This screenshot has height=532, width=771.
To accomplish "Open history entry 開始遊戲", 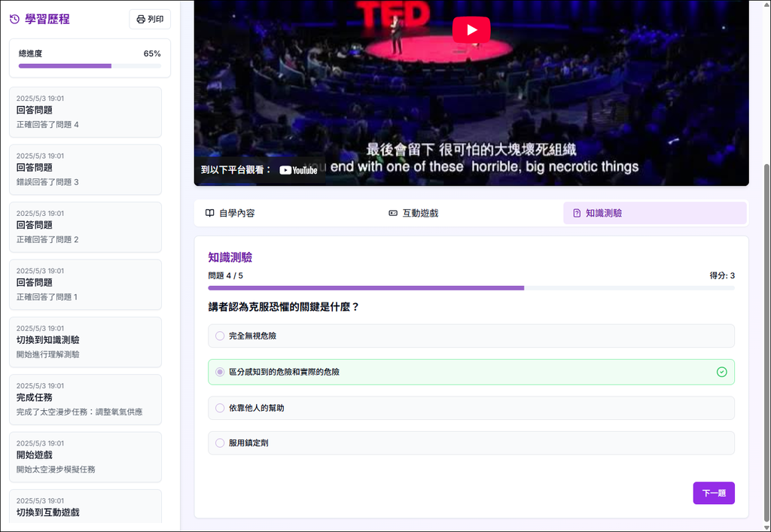I will 86,457.
